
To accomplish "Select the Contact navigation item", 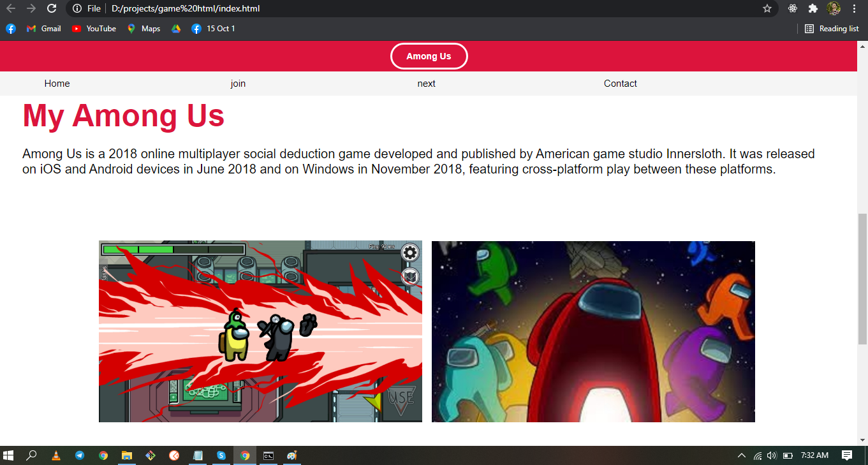I will pyautogui.click(x=620, y=84).
